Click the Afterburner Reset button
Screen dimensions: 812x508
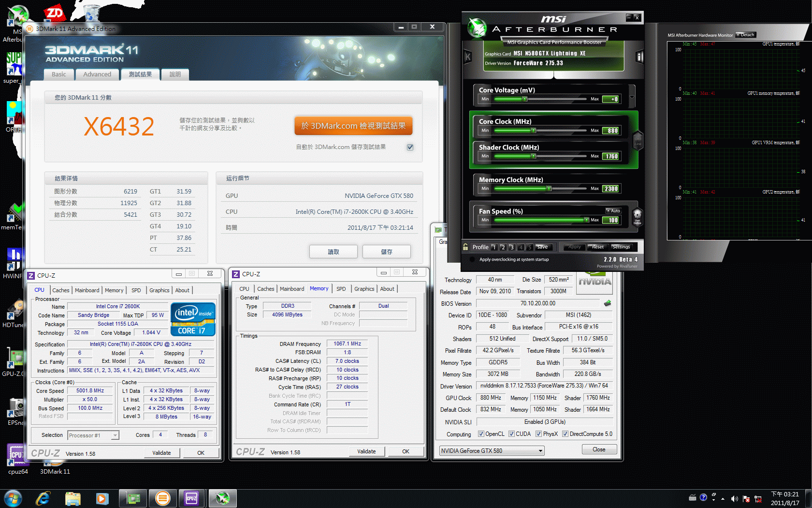(597, 247)
